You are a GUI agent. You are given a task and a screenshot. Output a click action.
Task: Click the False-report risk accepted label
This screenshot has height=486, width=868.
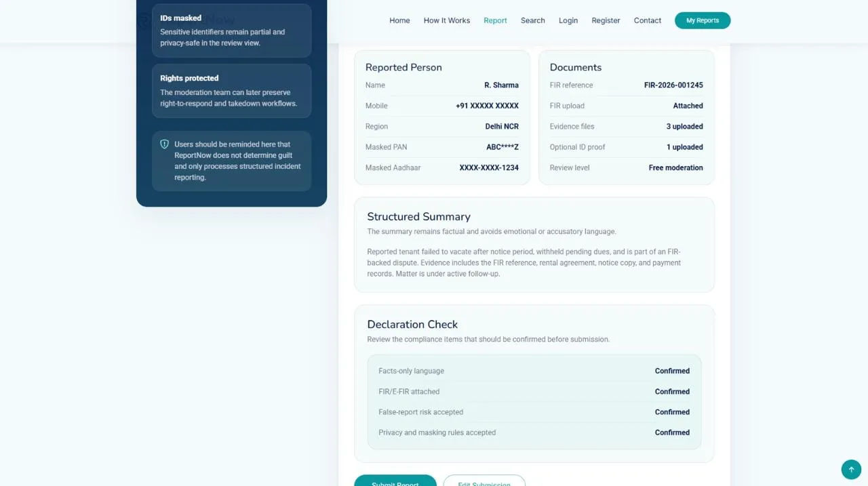tap(420, 412)
